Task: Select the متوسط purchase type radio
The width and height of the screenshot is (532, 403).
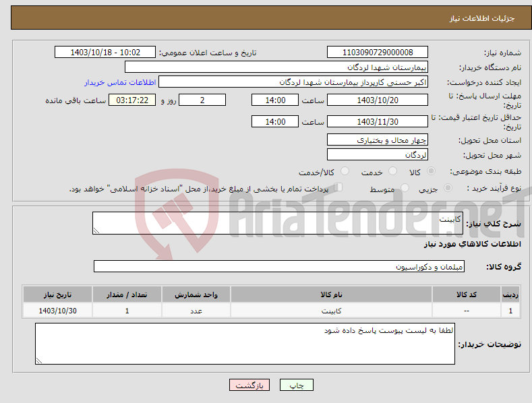Action: [x=405, y=188]
